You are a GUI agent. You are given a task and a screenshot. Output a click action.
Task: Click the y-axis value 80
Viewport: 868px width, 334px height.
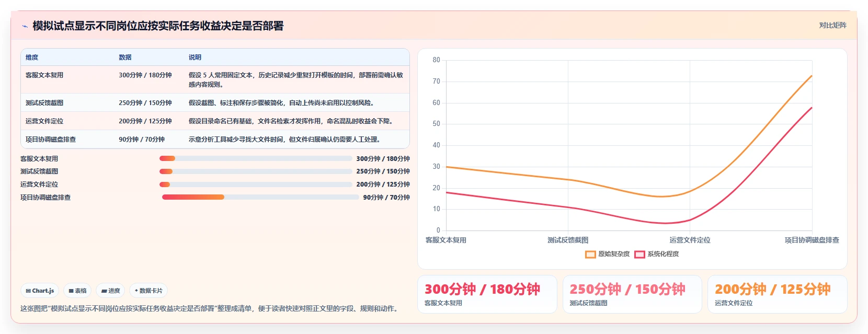[x=436, y=60]
